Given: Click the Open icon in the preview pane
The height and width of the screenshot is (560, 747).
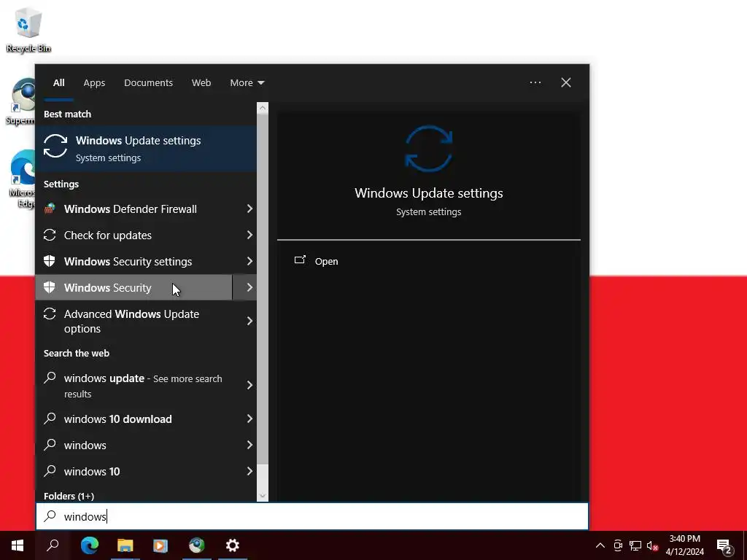Looking at the screenshot, I should 300,260.
